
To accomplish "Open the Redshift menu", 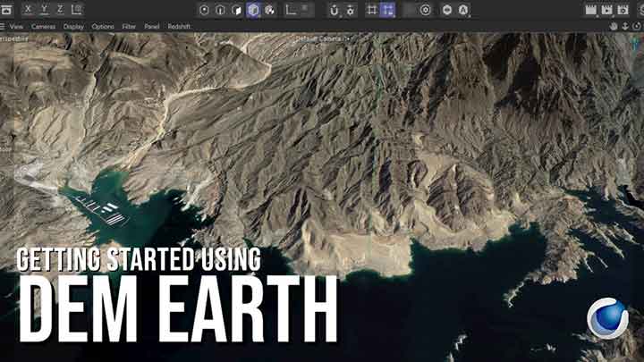I will coord(179,26).
